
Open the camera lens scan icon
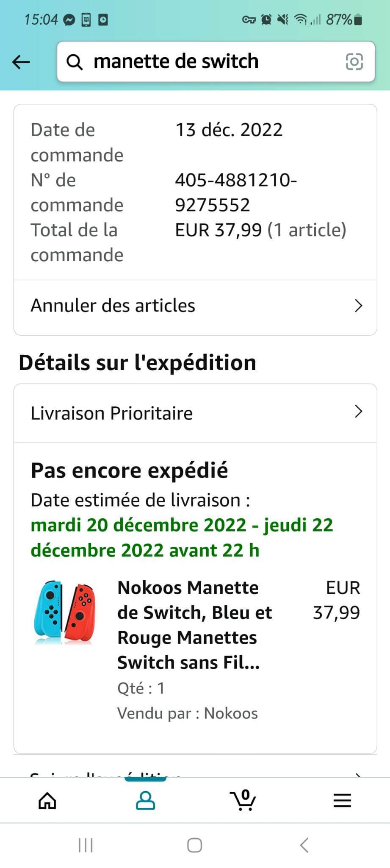tap(354, 62)
